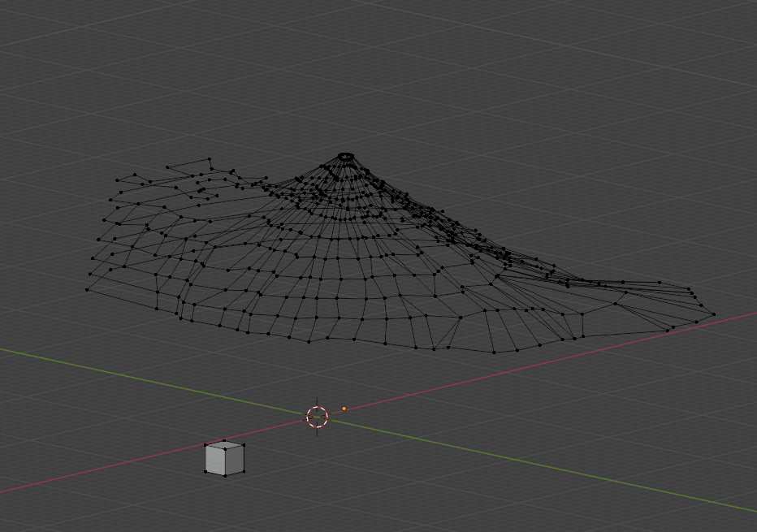This screenshot has height=532, width=757.
Task: Select the lowest vertex on the mesh's front rim
Action: point(494,352)
